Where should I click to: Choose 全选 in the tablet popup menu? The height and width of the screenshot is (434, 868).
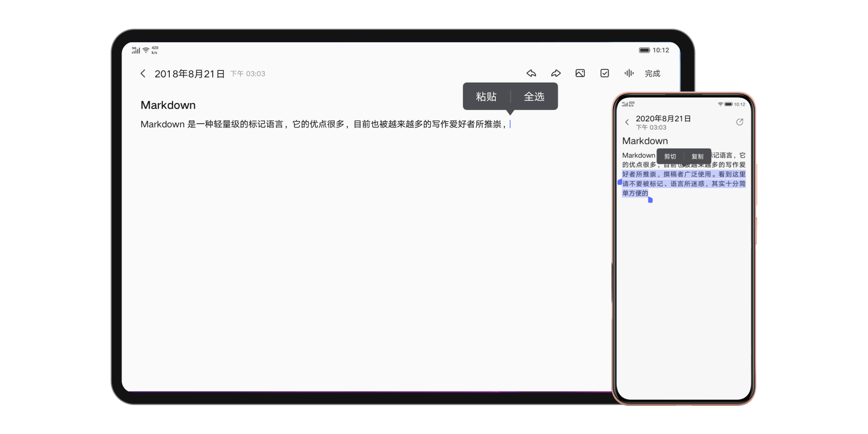(534, 97)
